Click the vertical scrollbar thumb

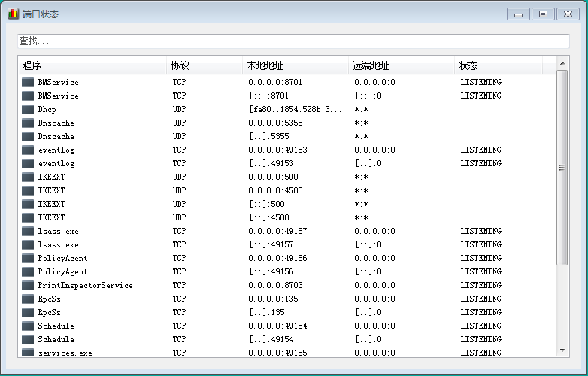[x=562, y=167]
